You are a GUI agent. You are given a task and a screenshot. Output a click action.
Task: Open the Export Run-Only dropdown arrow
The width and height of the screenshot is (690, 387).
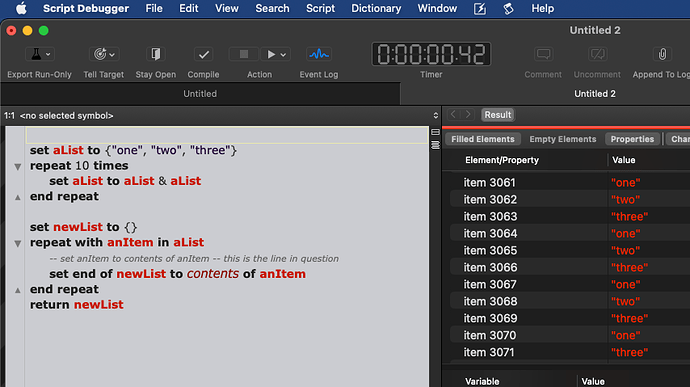click(x=48, y=55)
